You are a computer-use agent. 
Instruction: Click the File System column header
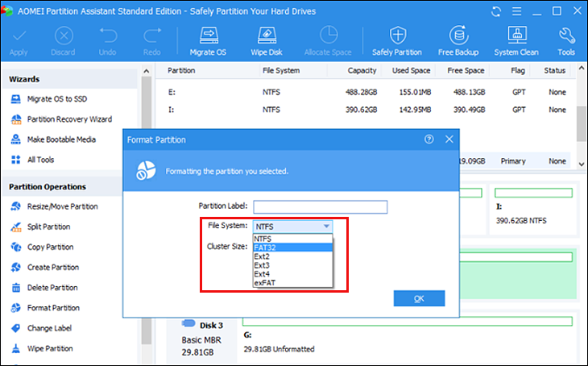tap(281, 71)
